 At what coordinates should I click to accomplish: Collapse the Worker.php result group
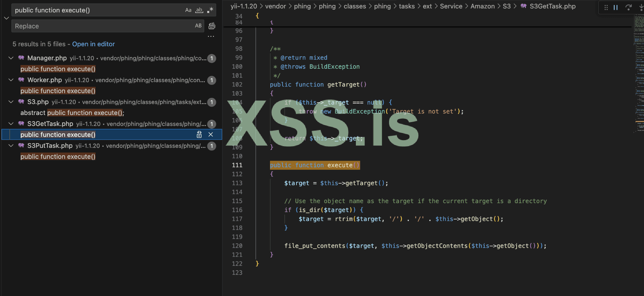click(x=11, y=80)
